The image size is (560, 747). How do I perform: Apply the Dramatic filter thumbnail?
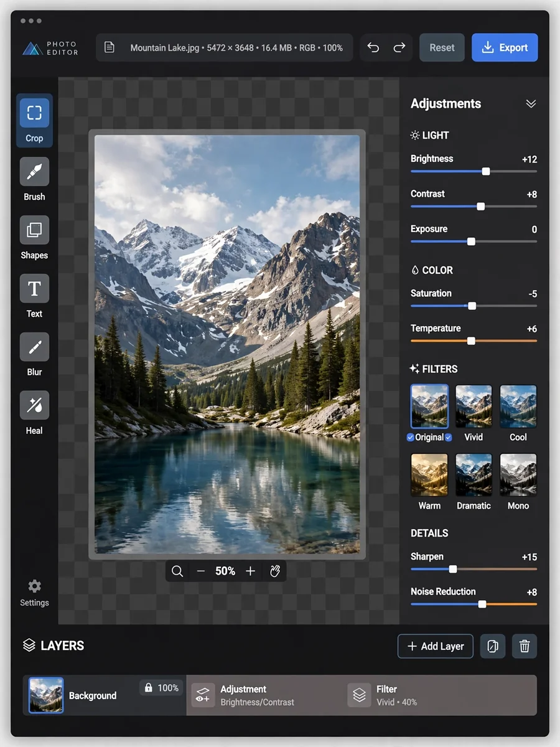click(x=474, y=475)
